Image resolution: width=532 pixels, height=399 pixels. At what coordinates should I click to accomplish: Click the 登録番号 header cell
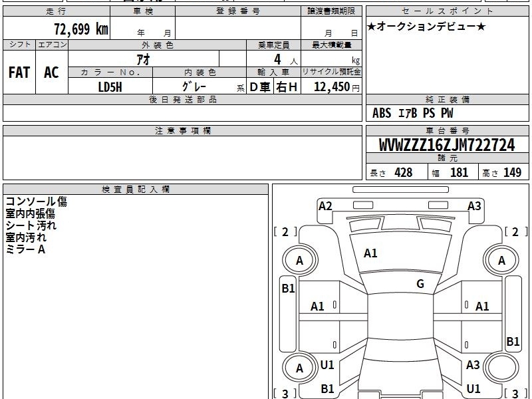pyautogui.click(x=238, y=11)
